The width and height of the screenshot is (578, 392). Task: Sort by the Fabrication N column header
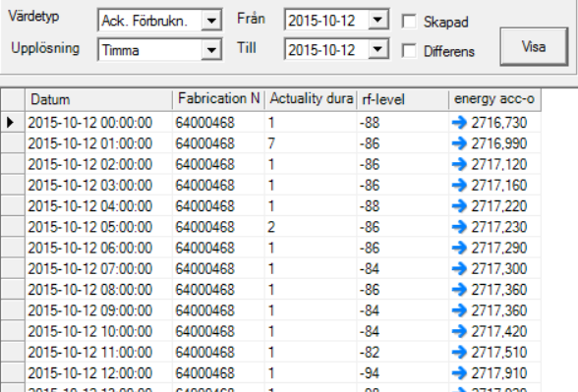[x=218, y=99]
